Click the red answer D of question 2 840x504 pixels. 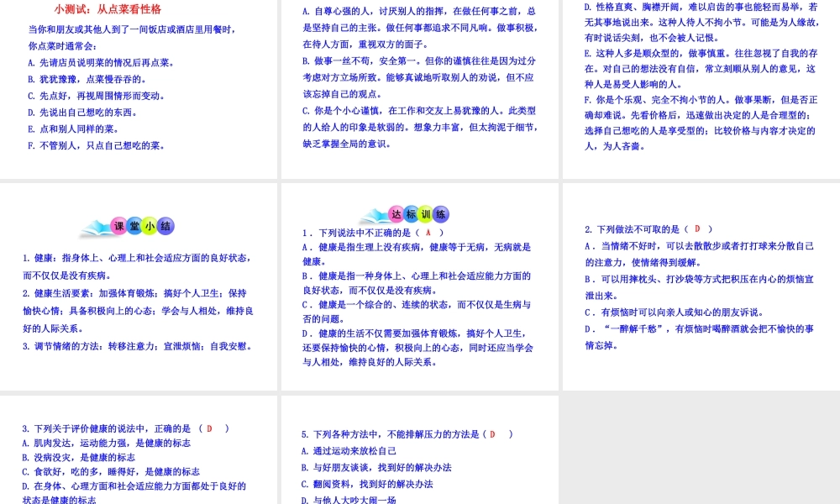697,228
